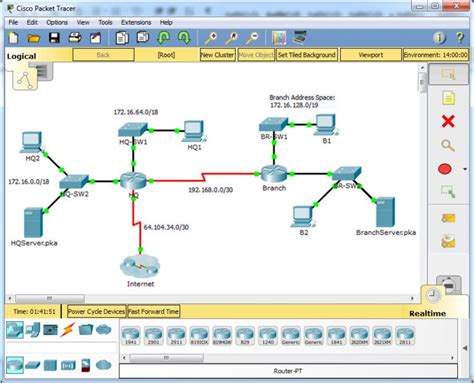
Task: Click the [Root] button
Action: click(x=166, y=55)
